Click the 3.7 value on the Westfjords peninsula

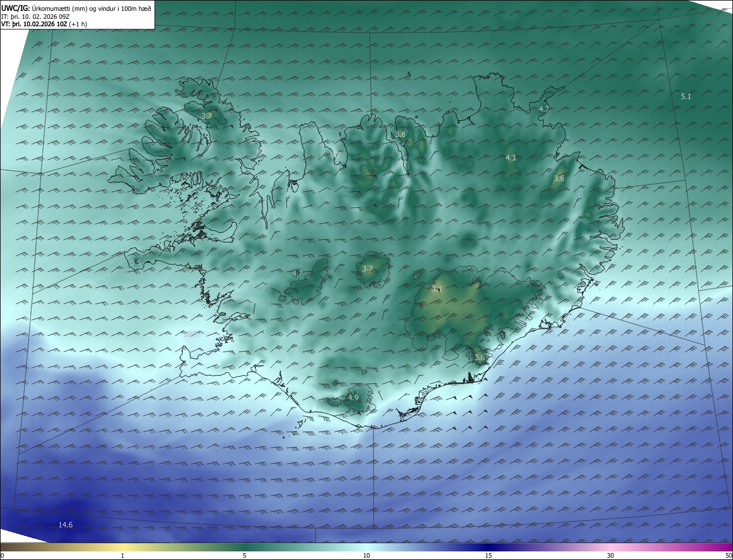point(207,116)
